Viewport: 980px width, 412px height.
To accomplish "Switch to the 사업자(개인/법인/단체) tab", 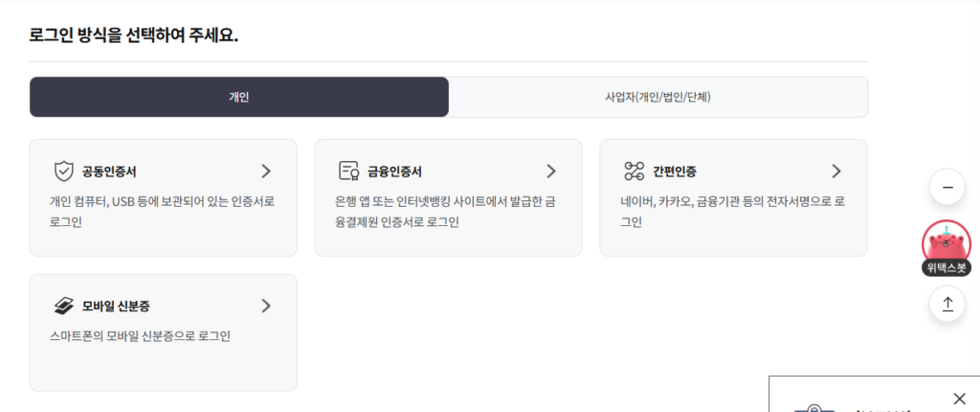I will click(657, 97).
